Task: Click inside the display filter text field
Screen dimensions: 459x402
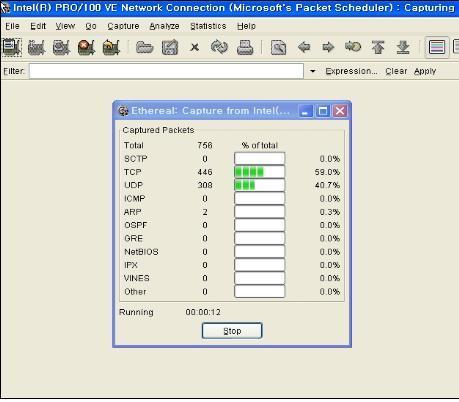Action: click(166, 71)
